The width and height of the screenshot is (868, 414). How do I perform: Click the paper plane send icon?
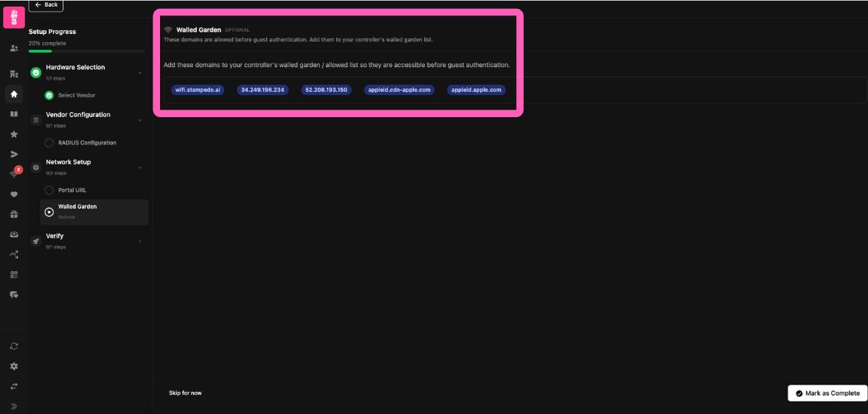pyautogui.click(x=14, y=155)
